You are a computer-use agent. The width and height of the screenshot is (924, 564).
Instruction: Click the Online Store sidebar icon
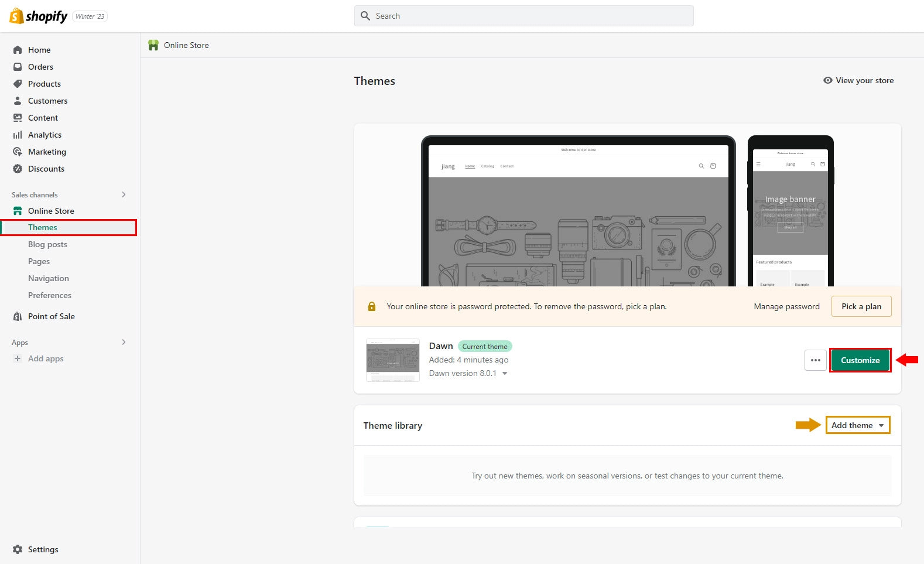click(18, 211)
